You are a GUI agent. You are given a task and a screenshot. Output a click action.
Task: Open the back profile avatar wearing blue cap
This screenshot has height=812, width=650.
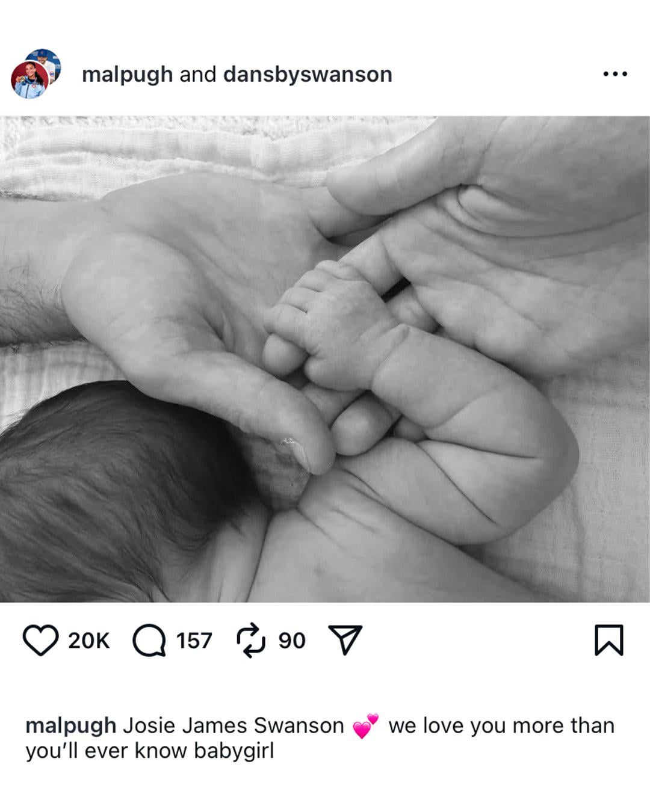(x=46, y=63)
